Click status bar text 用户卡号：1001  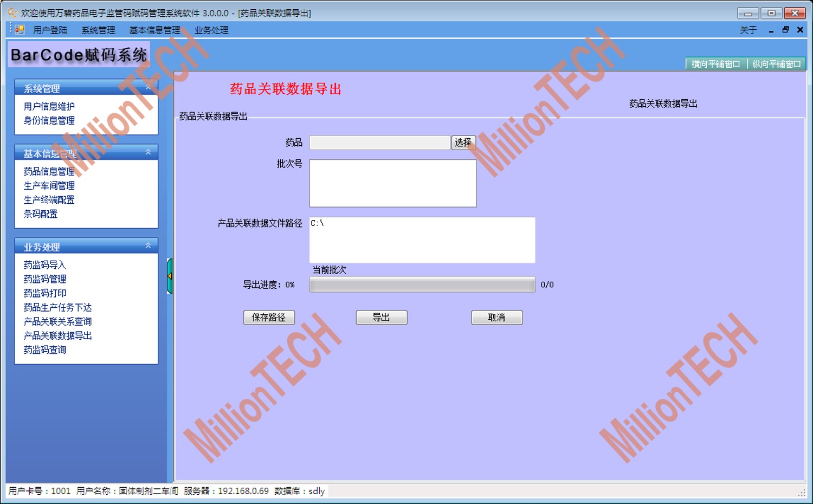pos(40,491)
